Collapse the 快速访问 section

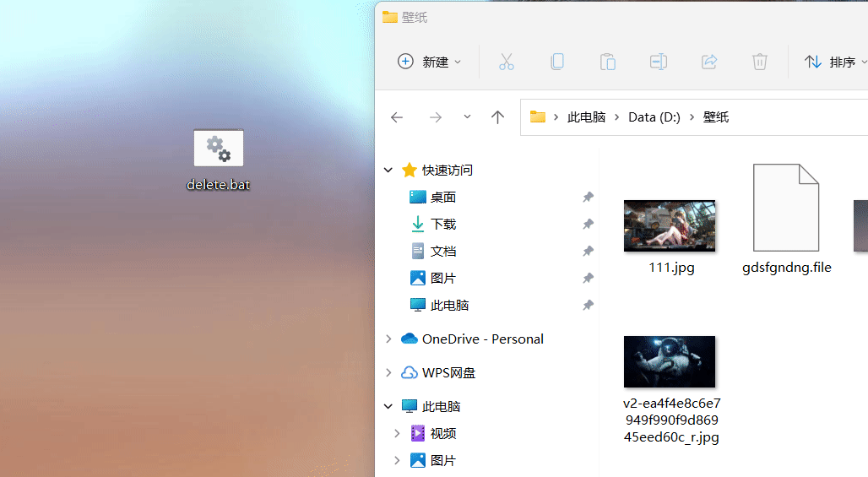click(388, 170)
